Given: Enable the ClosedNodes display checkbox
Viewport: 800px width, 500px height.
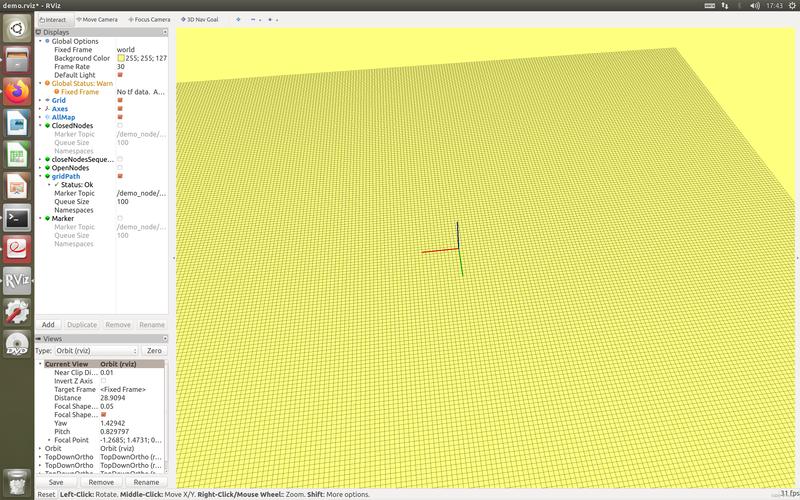Looking at the screenshot, I should click(120, 125).
